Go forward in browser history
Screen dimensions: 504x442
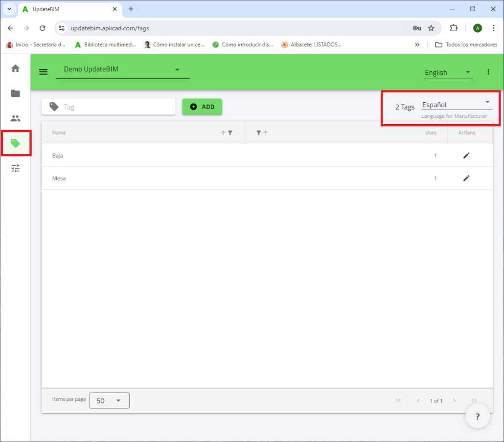(x=26, y=28)
